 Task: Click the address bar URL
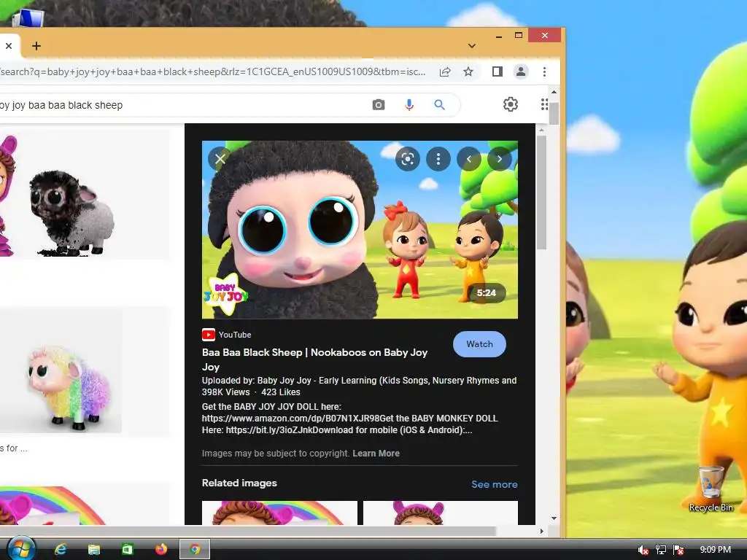pyautogui.click(x=213, y=72)
